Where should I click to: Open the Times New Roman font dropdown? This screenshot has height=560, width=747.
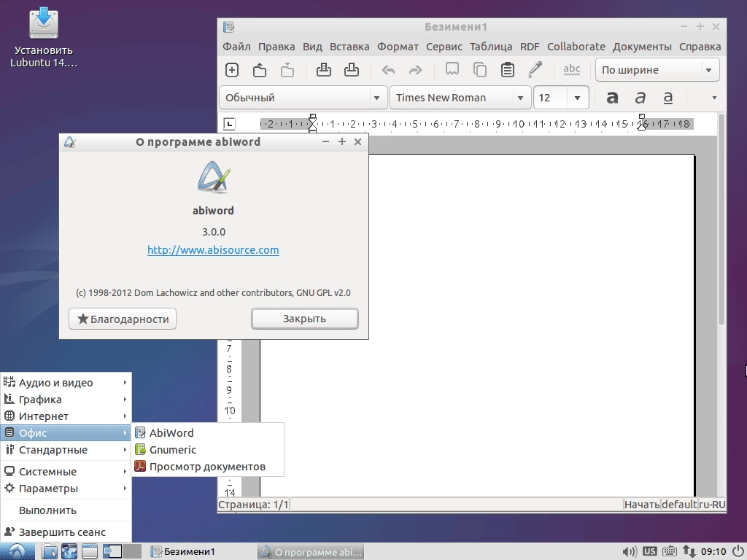460,98
